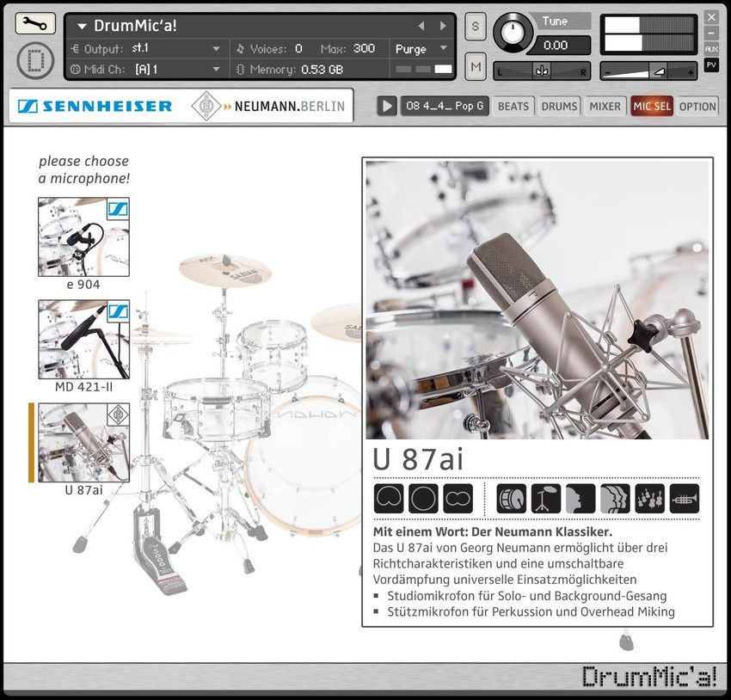Viewport: 731px width, 700px height.
Task: Expand the DrumMic'a! instrument name dropdown triangle
Action: (x=82, y=27)
